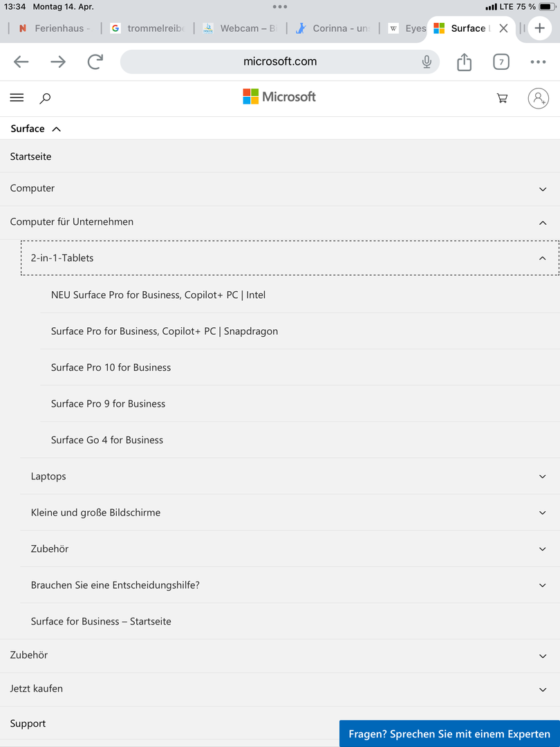The width and height of the screenshot is (560, 747).
Task: Open Surface Pro 10 for Business
Action: click(111, 367)
